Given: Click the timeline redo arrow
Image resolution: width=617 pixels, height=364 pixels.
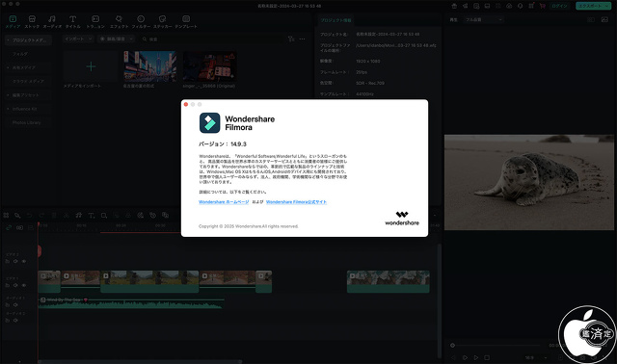Looking at the screenshot, I should tap(41, 216).
